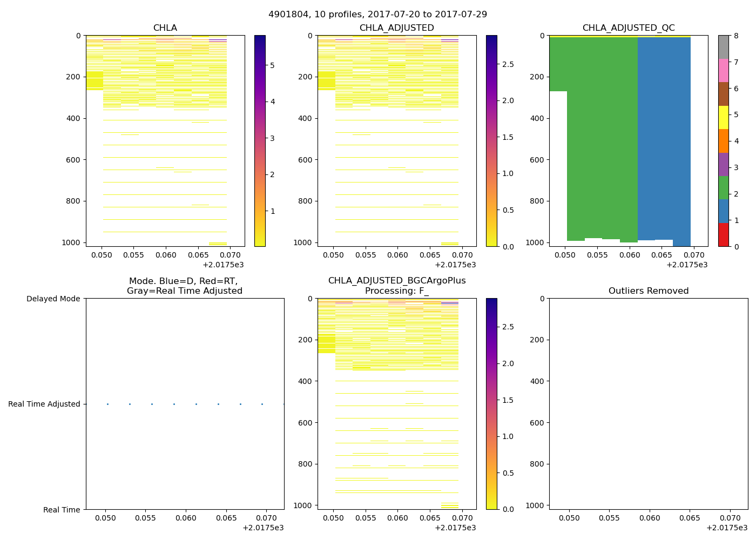
Task: Select the CHLA_ADJUSTED_QC plot title
Action: point(628,28)
